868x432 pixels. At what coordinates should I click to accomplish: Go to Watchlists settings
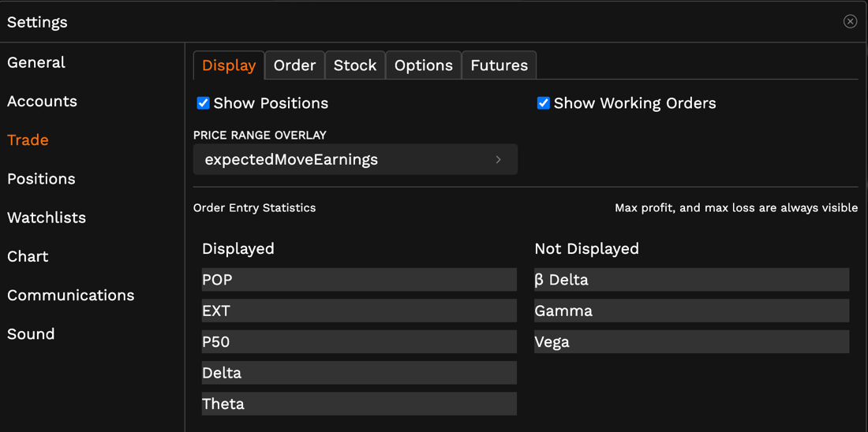(x=46, y=218)
